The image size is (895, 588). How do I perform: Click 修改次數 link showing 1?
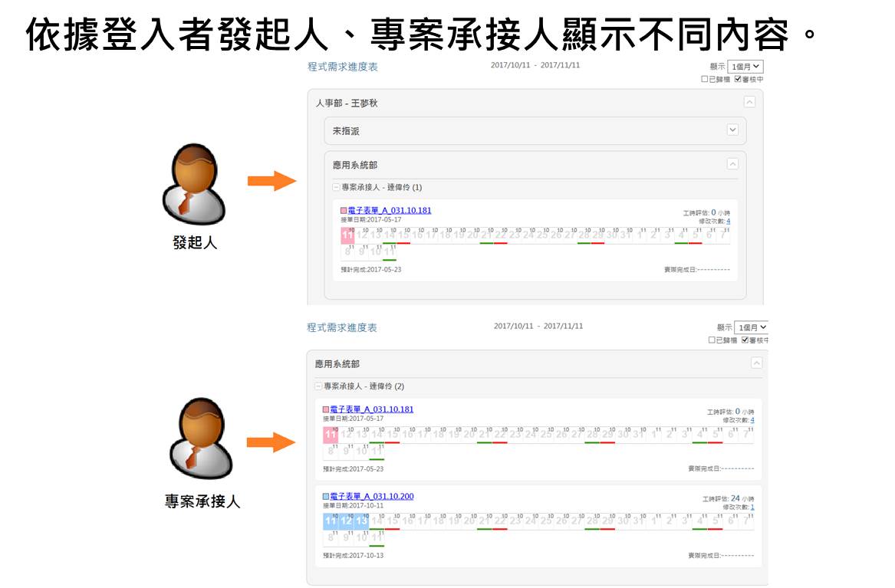(x=752, y=507)
